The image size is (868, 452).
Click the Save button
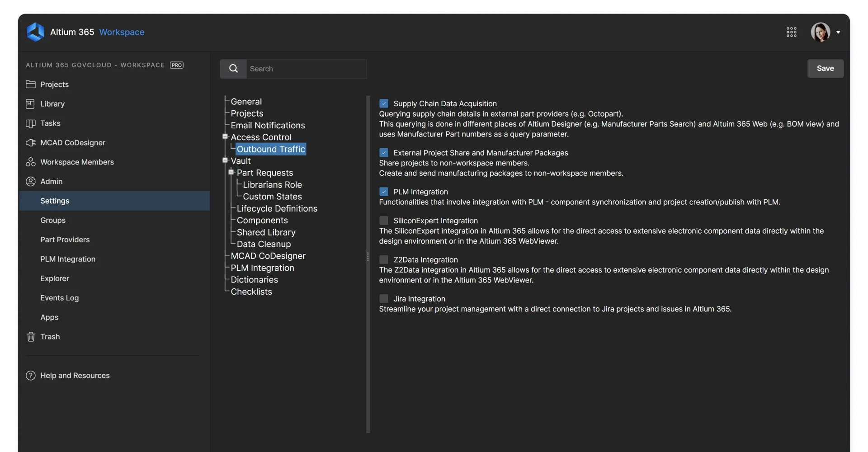point(825,68)
